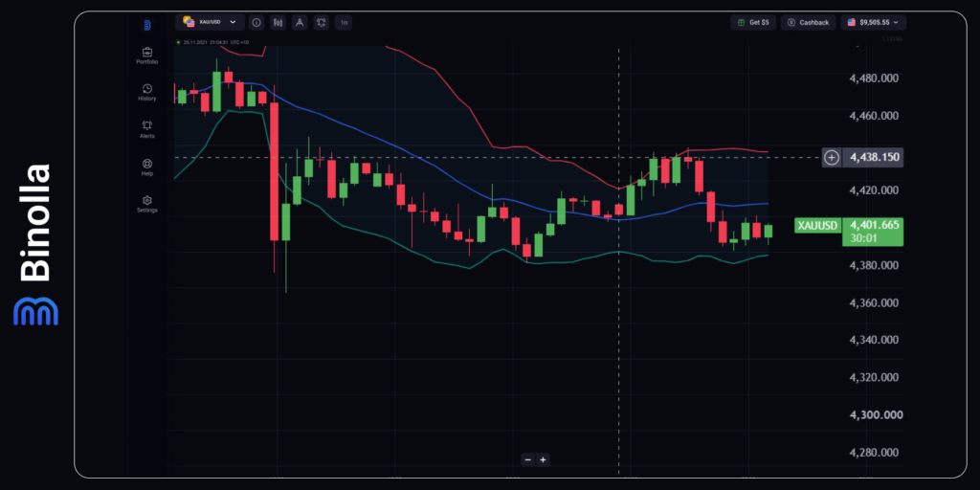This screenshot has height=490, width=980.
Task: Open the Help section
Action: 146,167
